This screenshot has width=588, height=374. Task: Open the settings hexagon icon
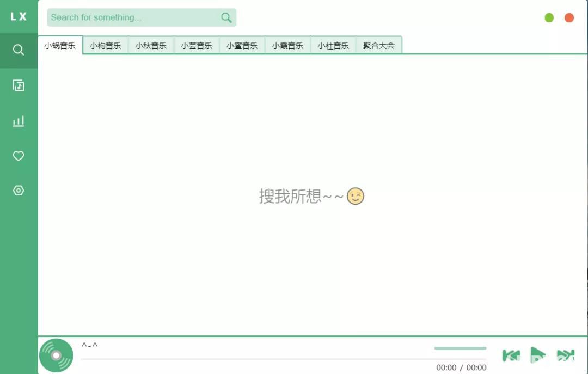(x=19, y=191)
